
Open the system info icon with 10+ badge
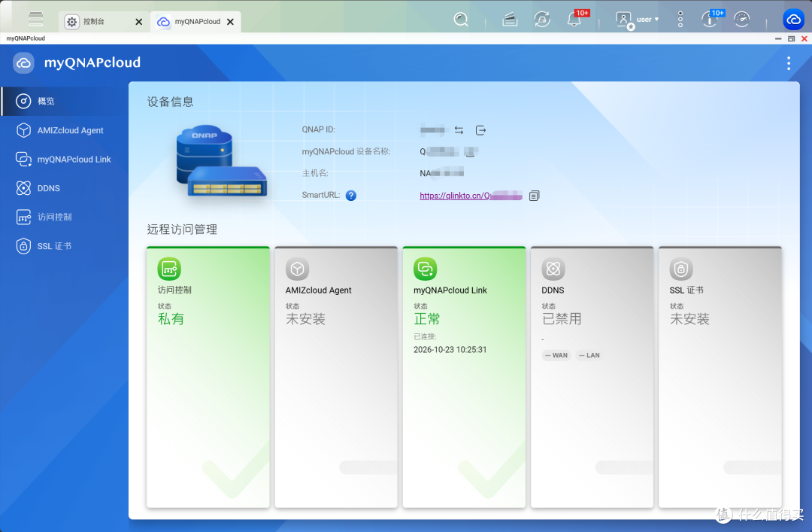(710, 20)
